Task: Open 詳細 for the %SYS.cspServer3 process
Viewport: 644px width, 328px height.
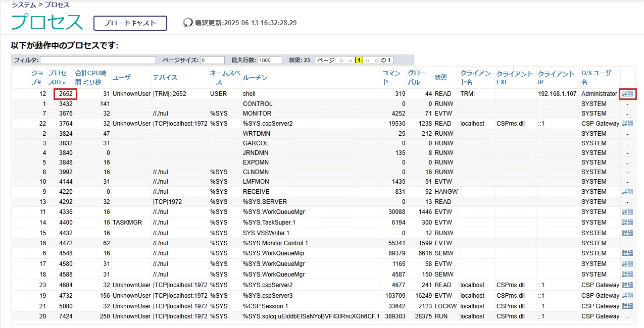Action: point(627,296)
